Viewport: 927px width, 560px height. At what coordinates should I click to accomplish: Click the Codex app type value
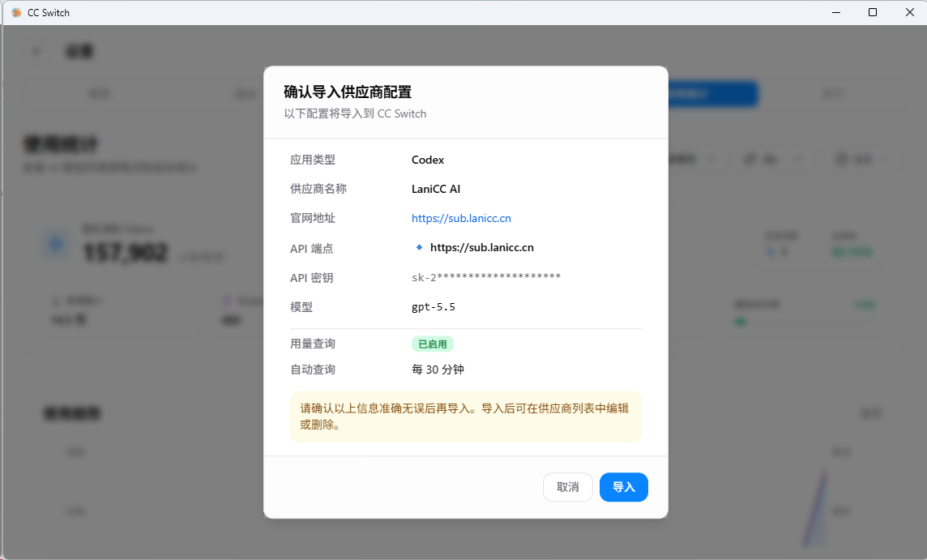coord(427,160)
